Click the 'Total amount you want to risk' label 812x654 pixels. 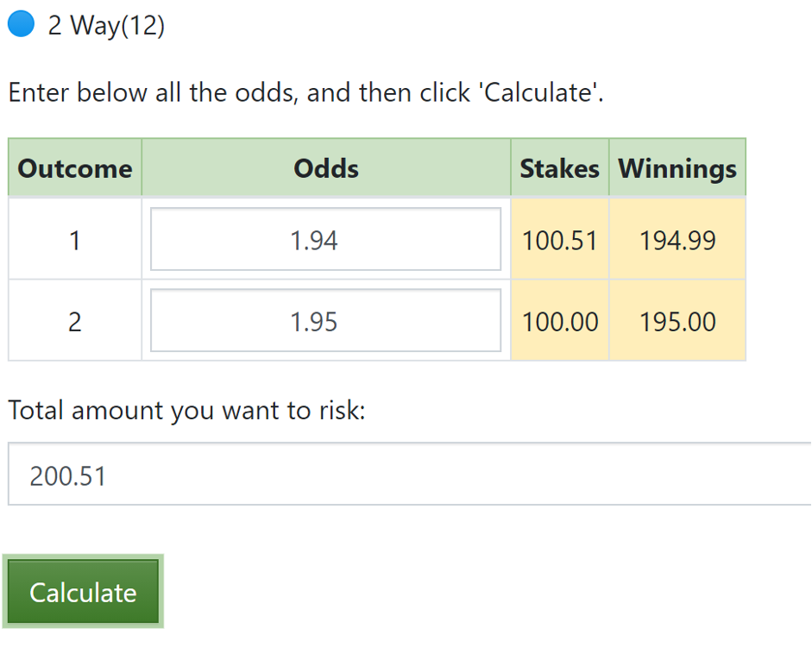(186, 411)
